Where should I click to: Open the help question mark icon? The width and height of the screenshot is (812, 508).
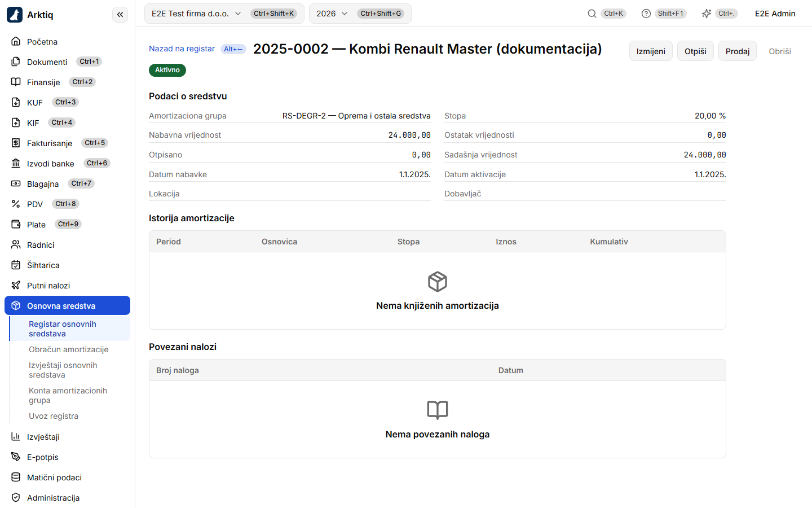[646, 14]
